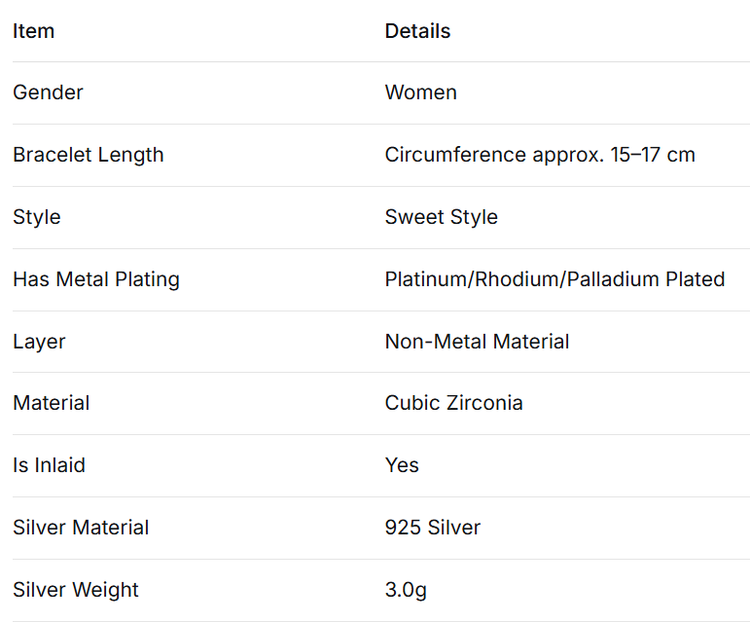Select the "Has Metal Plating" label
This screenshot has width=750, height=622.
click(96, 279)
